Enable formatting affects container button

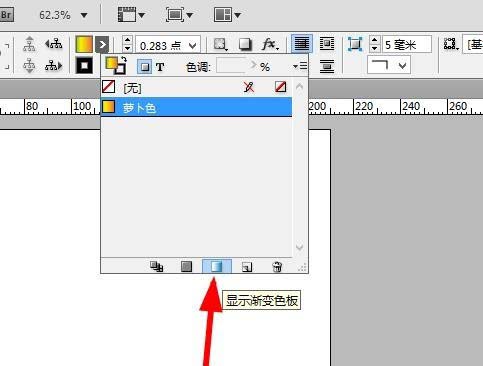(x=145, y=67)
